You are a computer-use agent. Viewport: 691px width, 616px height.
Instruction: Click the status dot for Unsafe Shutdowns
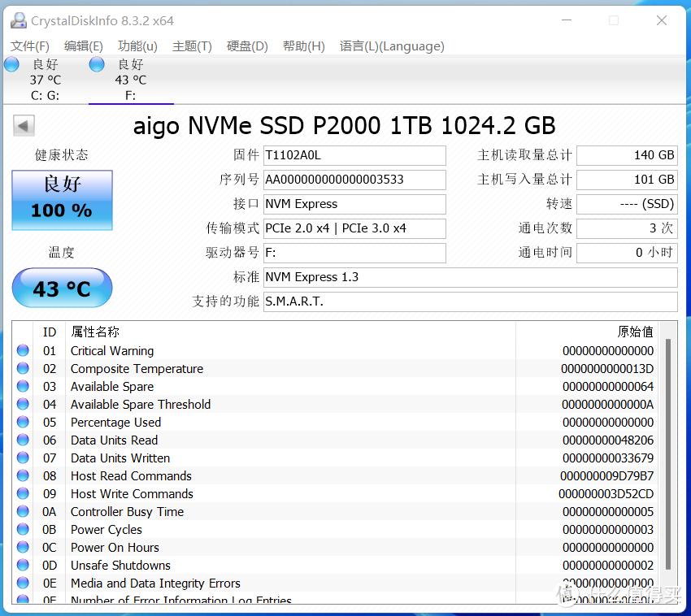(22, 565)
